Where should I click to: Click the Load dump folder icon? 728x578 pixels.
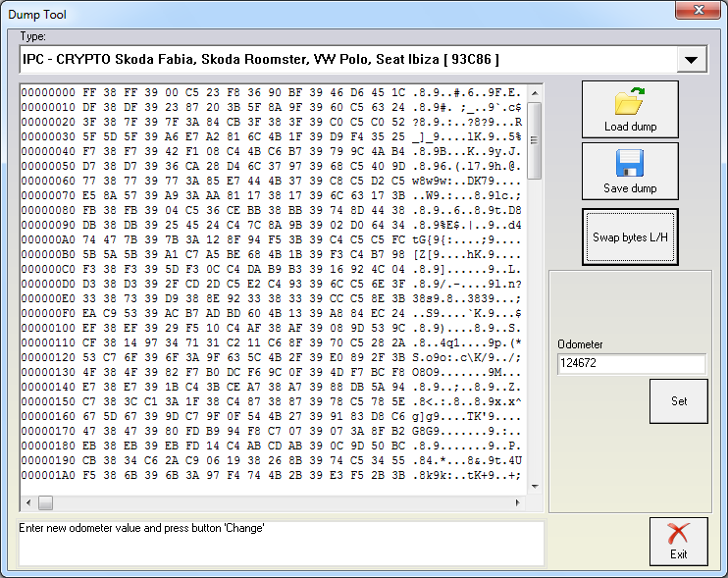click(x=629, y=101)
